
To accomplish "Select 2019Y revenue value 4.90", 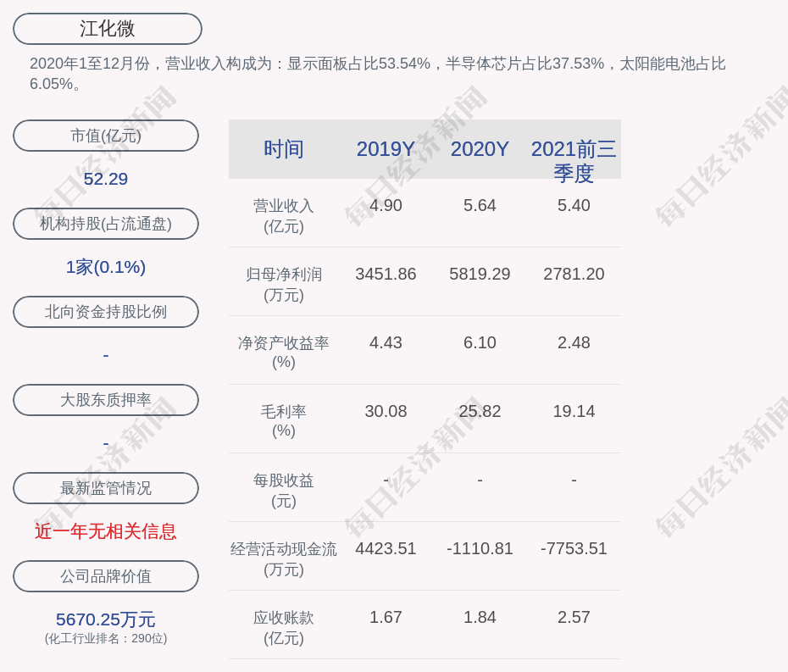I will 386,206.
